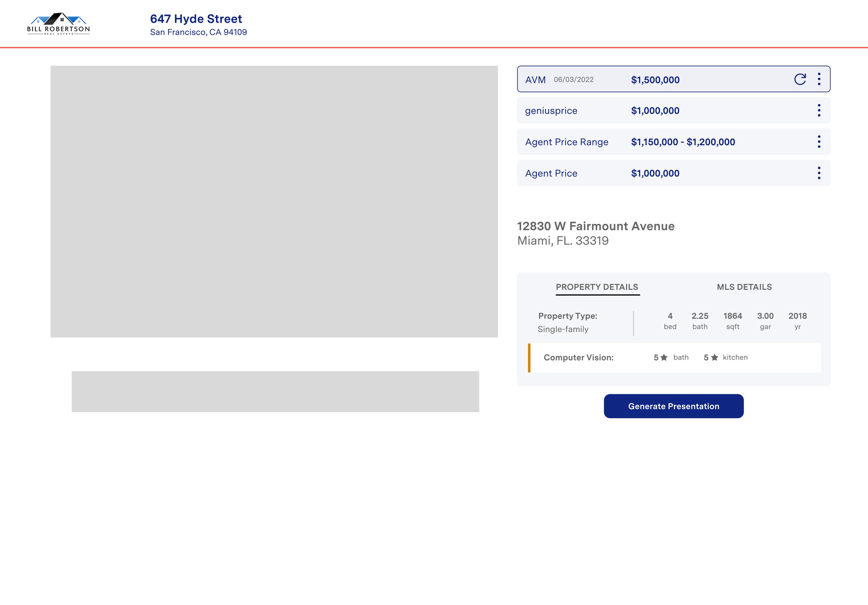Click the 647 Hyde Street heading
This screenshot has height=605, width=868.
pyautogui.click(x=196, y=19)
